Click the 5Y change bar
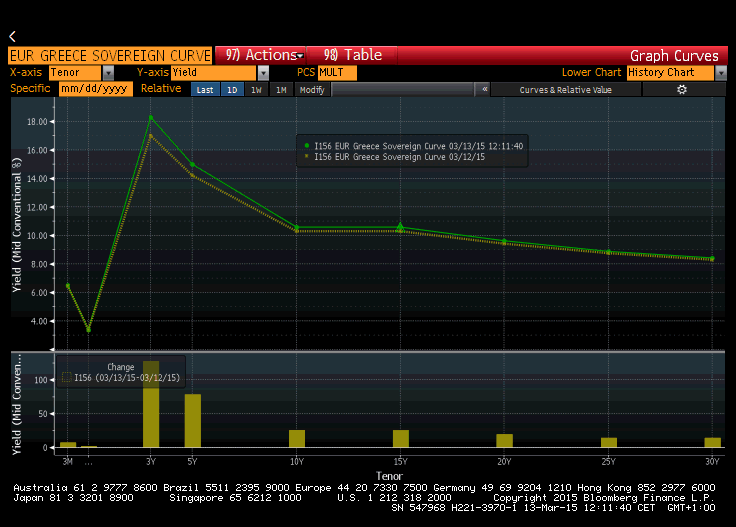 click(x=193, y=420)
